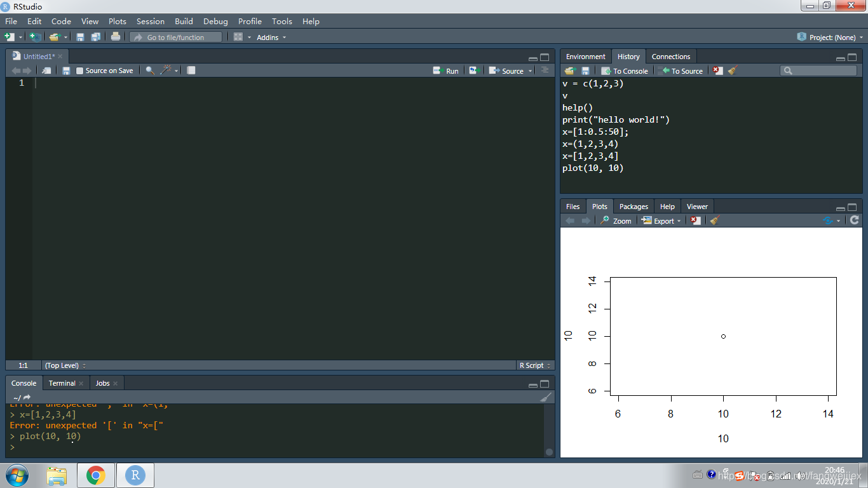The width and height of the screenshot is (868, 488).
Task: Click the History search box
Action: click(x=818, y=71)
